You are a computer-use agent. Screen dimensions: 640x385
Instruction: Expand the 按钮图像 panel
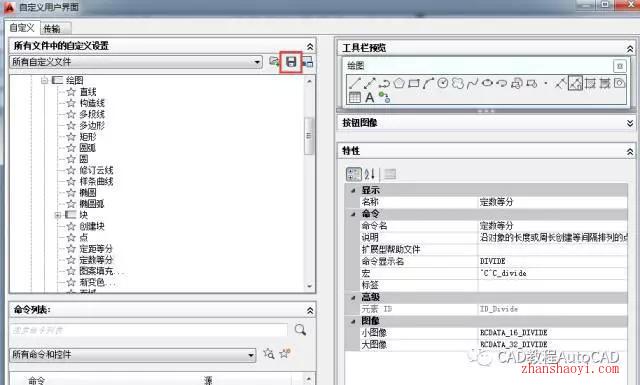[x=630, y=123]
